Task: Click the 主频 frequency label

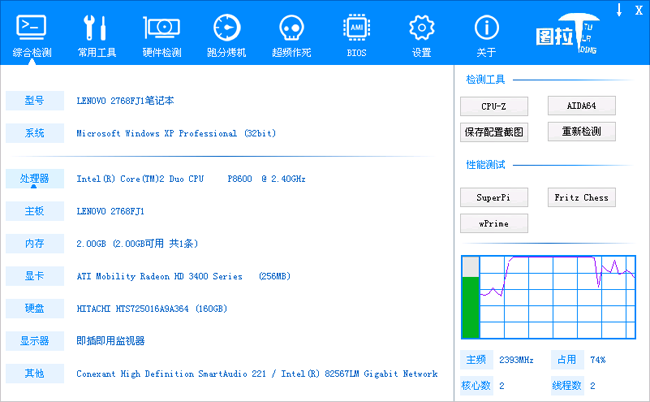Action: [x=476, y=360]
